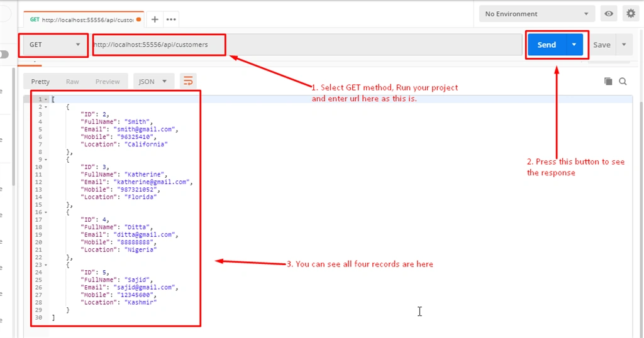Switch response view to Raw
The image size is (644, 338).
[x=72, y=82]
